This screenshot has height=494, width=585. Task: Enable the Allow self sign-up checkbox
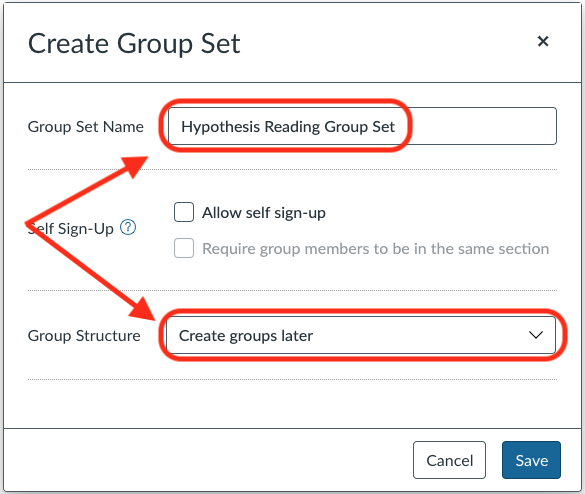click(x=184, y=212)
